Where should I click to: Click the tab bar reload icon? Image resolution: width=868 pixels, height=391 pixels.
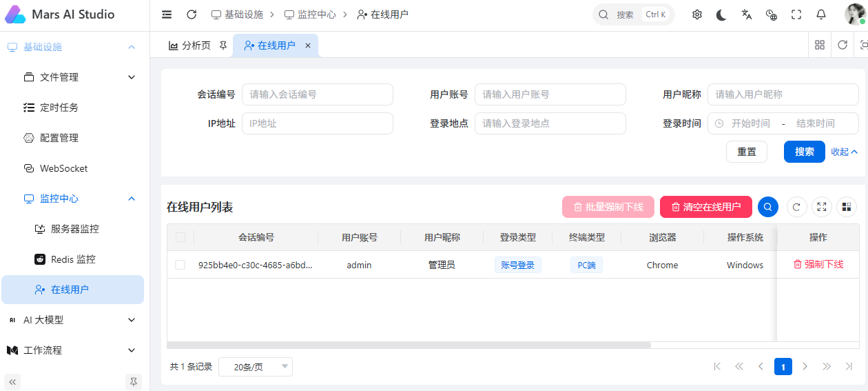(x=843, y=45)
